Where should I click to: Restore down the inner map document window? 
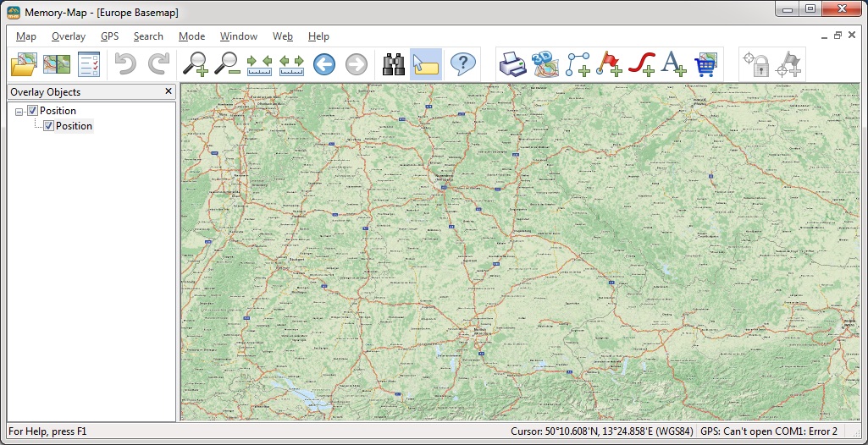[838, 36]
